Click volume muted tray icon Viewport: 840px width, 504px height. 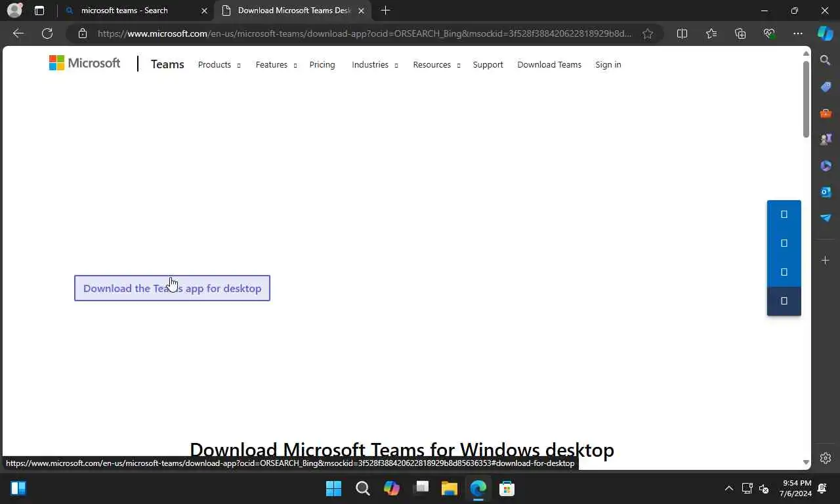764,488
